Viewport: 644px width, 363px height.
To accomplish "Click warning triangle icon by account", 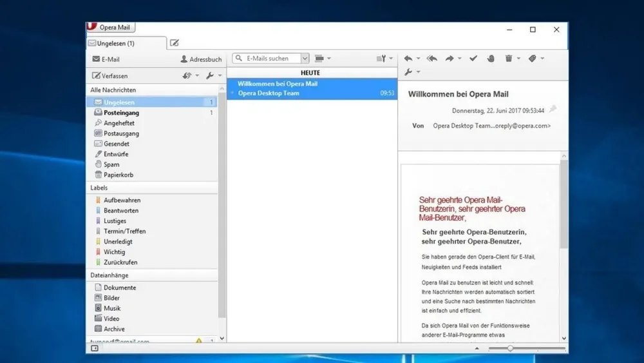I will [x=199, y=340].
